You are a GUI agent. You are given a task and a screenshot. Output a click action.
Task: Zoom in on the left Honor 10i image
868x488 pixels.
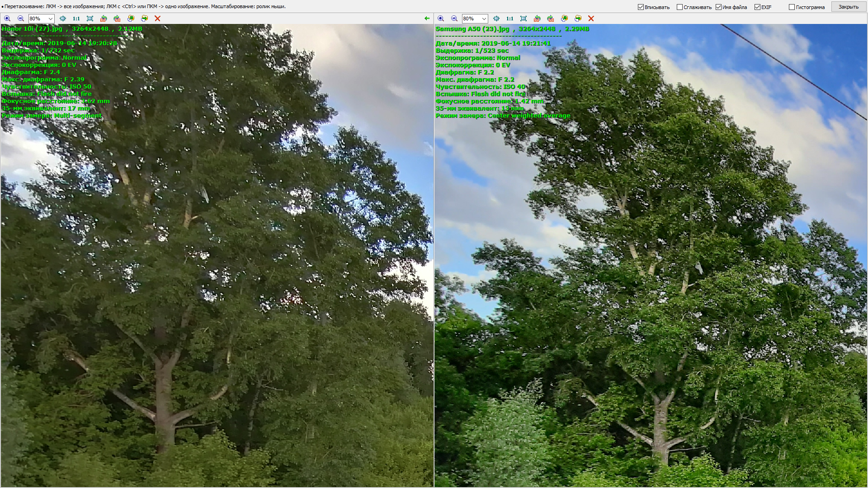pos(7,19)
